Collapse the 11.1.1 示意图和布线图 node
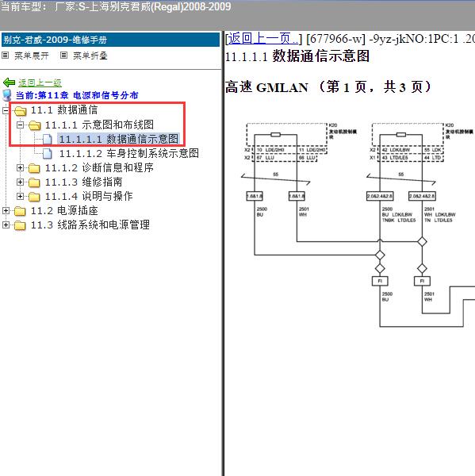 click(x=20, y=125)
